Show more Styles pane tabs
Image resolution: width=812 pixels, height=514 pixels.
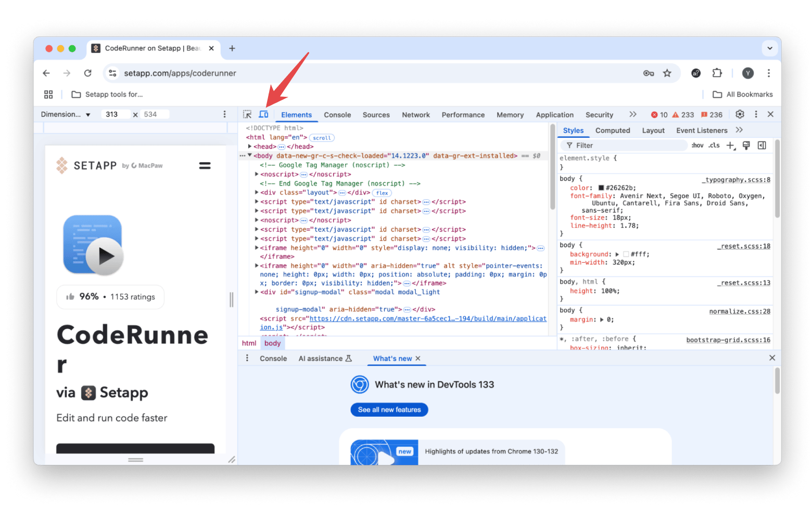[x=739, y=130]
